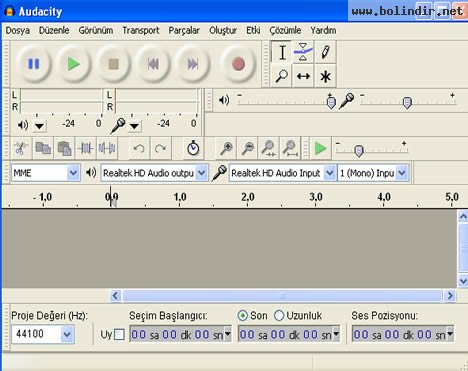
Task: Click the Undo arrow icon
Action: (139, 148)
